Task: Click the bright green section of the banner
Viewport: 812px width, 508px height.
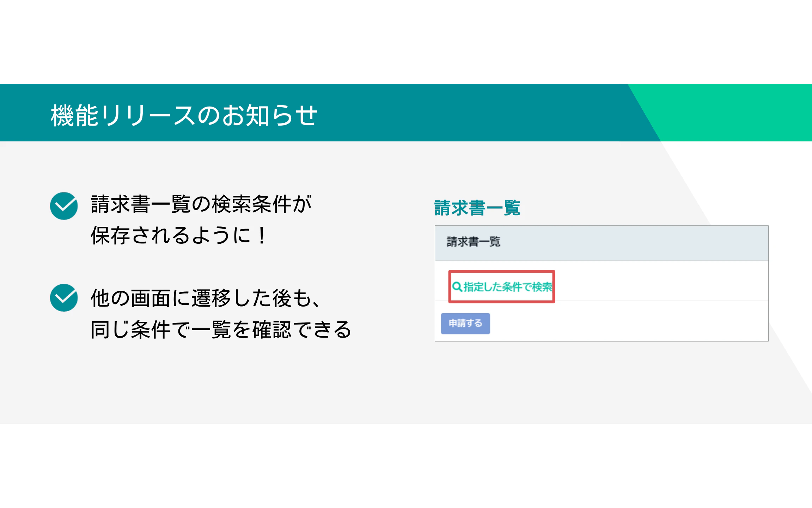Action: point(737,112)
